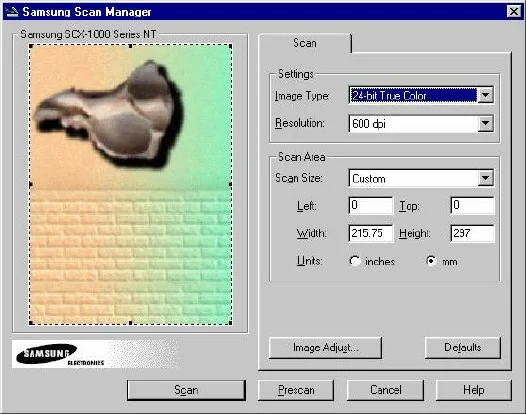The image size is (526, 414).
Task: Cancel the scan dialog
Action: click(385, 390)
